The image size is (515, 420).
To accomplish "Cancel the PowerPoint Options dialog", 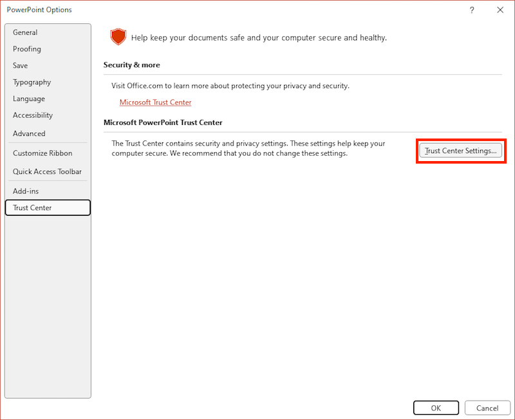I will (x=487, y=408).
